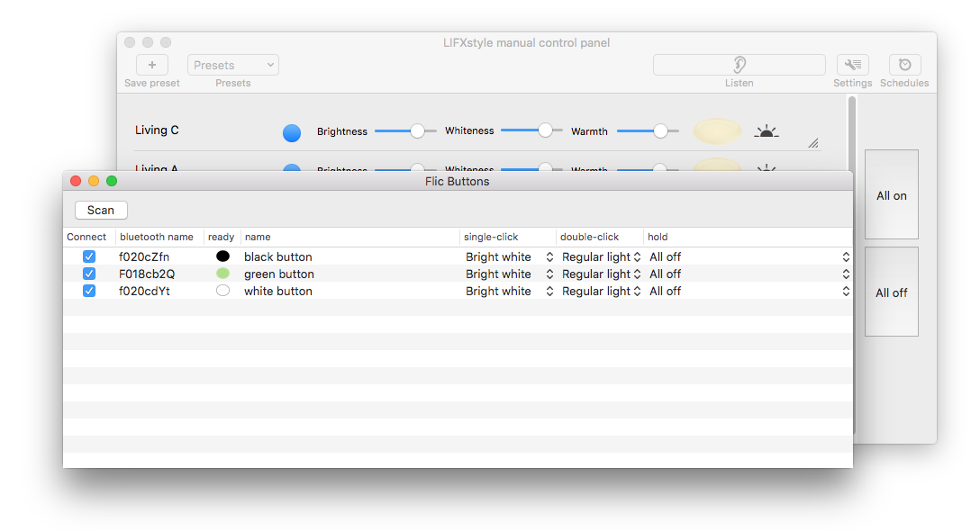Open double-click dropdown for black button
Image resolution: width=980 pixels, height=531 pixels.
[x=602, y=256]
